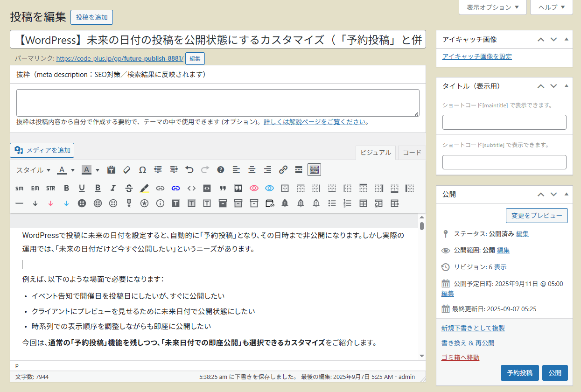Viewport: 581px width, 392px height.
Task: Click the info circle icon
Action: coord(160,203)
